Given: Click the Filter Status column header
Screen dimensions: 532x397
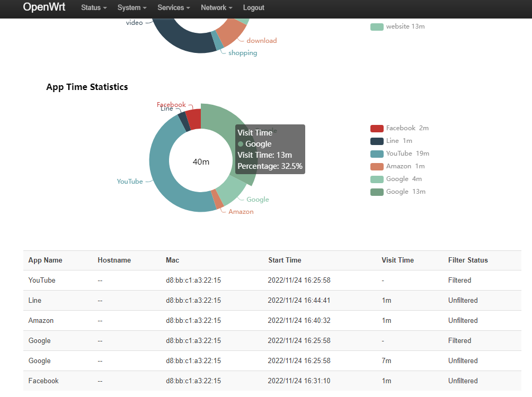Looking at the screenshot, I should click(468, 260).
